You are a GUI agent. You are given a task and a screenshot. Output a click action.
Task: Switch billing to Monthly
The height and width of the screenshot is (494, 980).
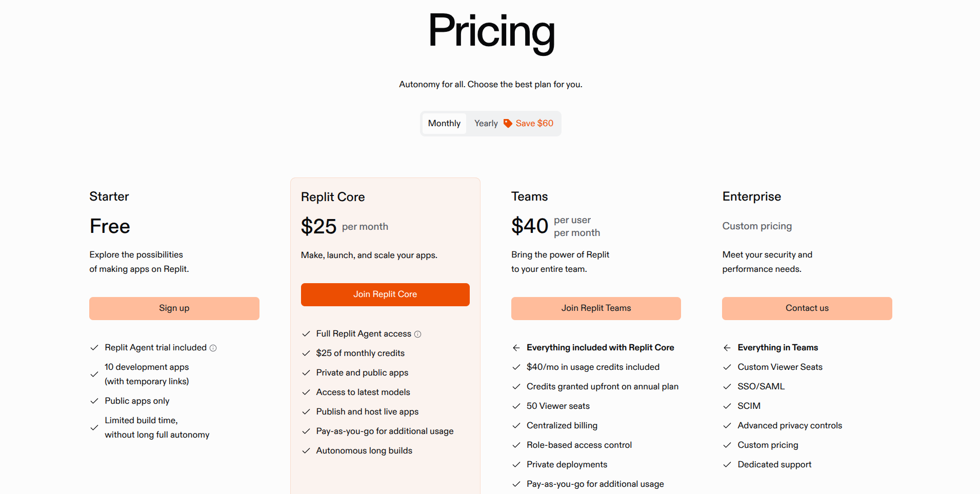[x=444, y=124]
